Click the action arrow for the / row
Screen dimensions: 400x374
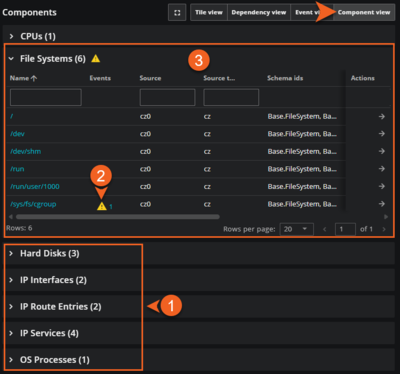(x=382, y=116)
